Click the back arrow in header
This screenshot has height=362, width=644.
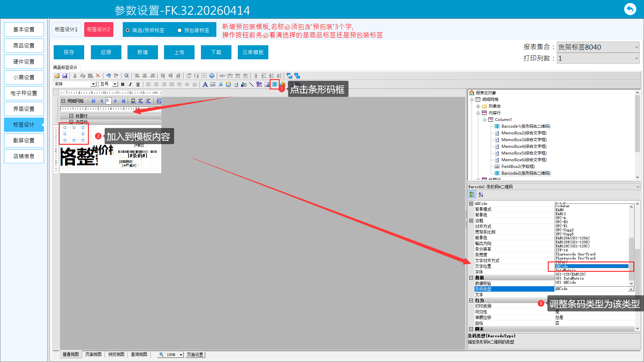click(x=630, y=9)
